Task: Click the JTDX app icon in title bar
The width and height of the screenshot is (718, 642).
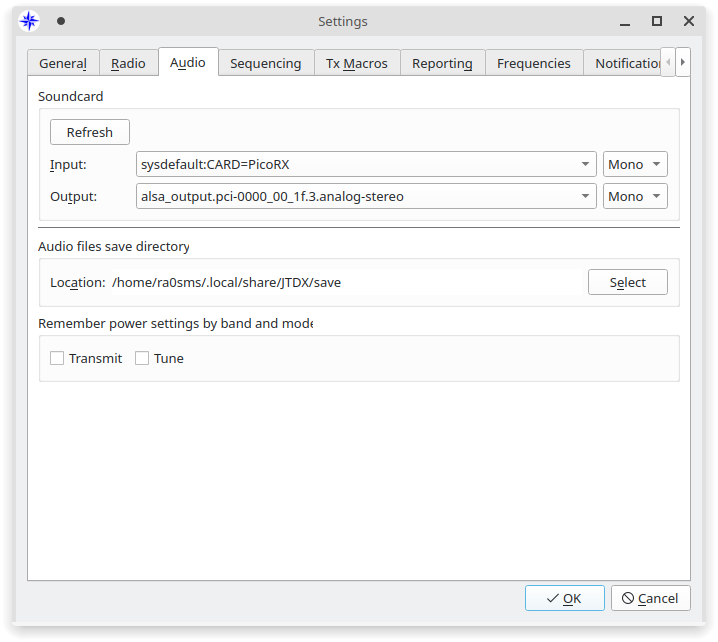Action: pos(29,21)
